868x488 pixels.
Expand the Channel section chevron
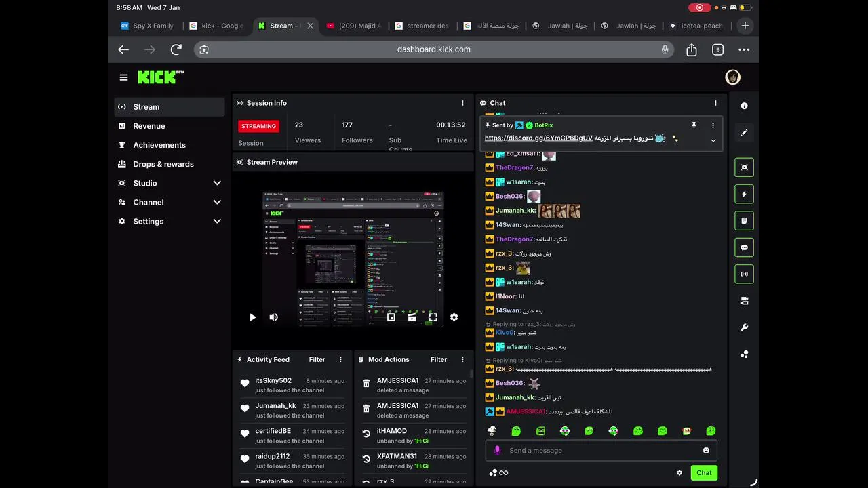tap(217, 202)
